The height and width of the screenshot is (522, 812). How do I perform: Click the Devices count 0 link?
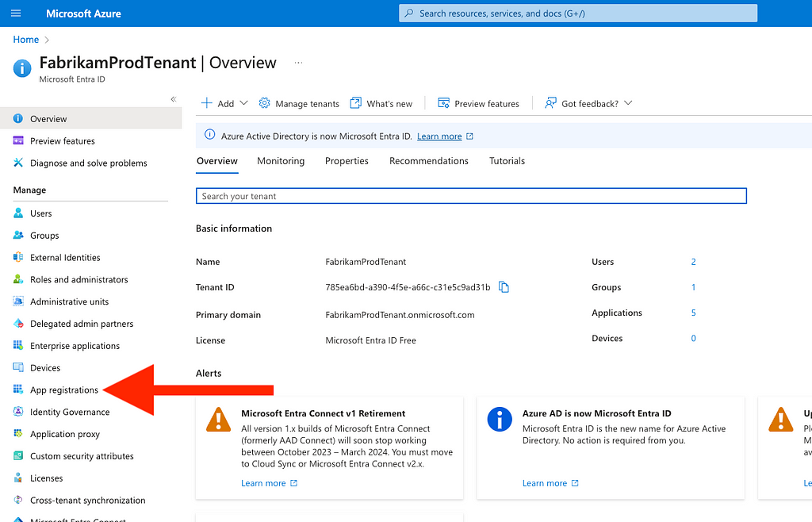click(693, 338)
